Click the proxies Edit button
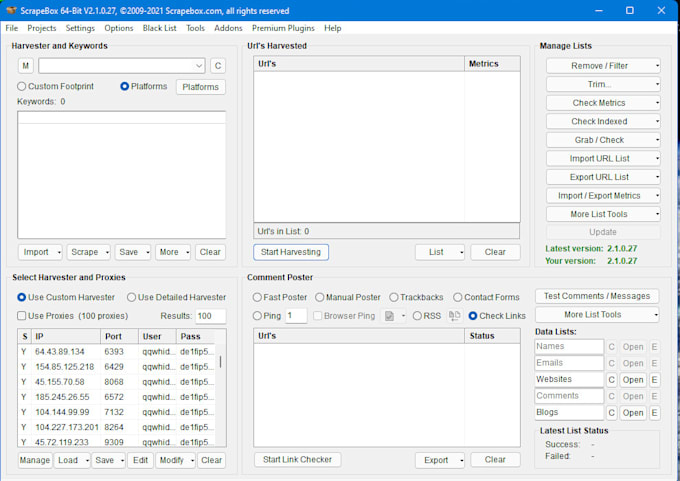This screenshot has height=481, width=680. (141, 460)
